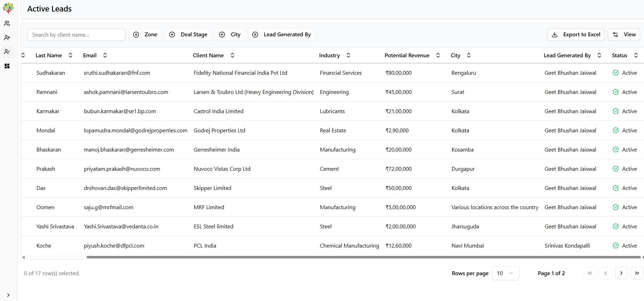Open the Lead Generated By filter
644x301 pixels.
pos(282,35)
